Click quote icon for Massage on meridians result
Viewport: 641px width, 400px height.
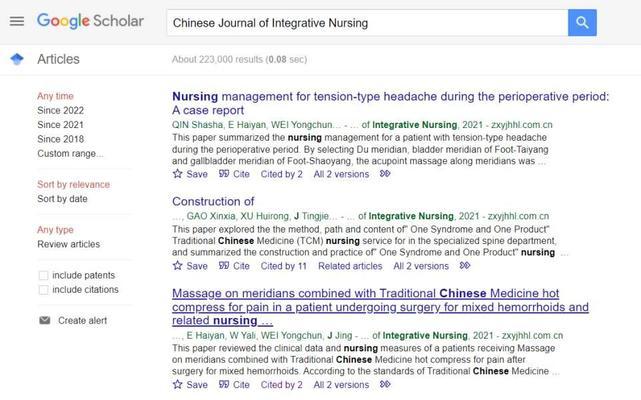click(224, 384)
